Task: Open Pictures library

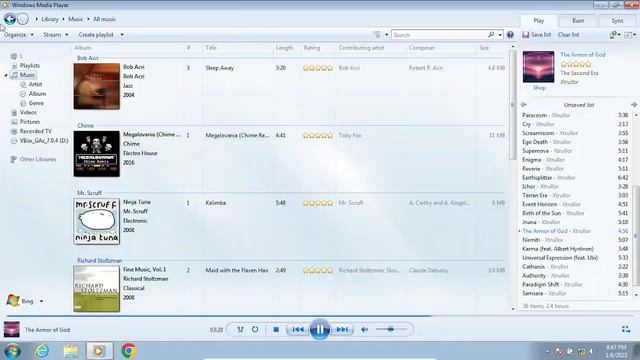Action: point(30,122)
